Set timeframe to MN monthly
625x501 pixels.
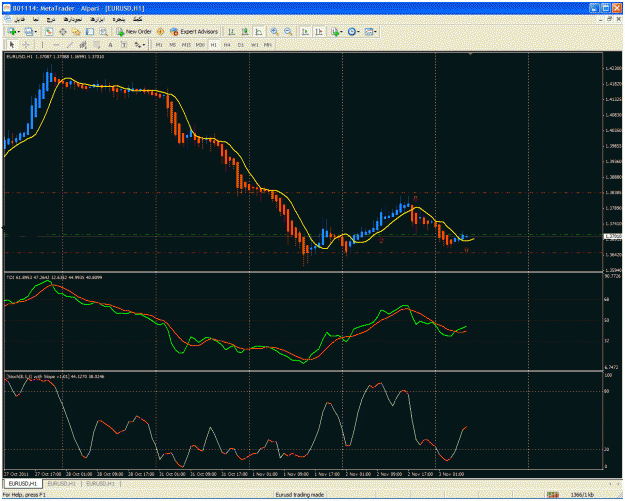pyautogui.click(x=268, y=45)
